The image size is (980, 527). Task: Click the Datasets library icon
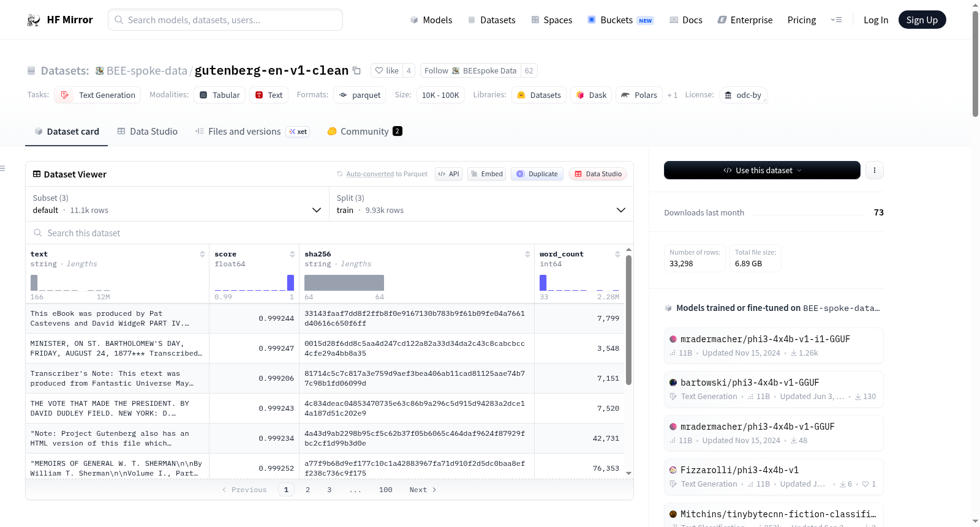click(x=521, y=95)
